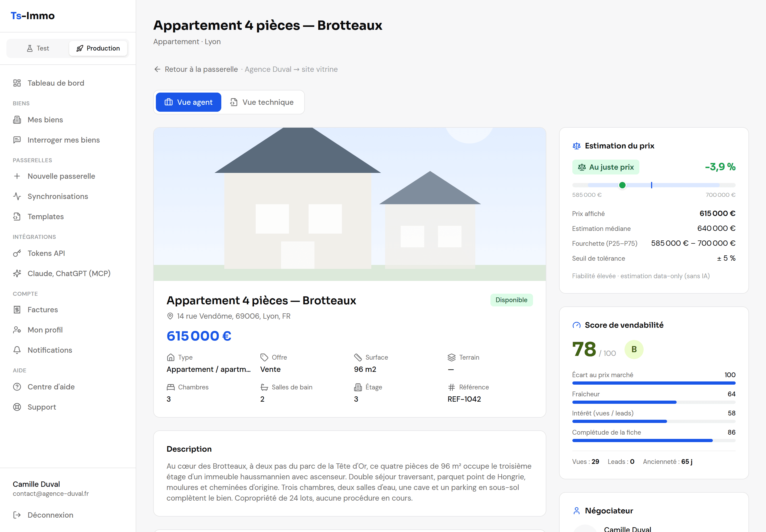766x532 pixels.
Task: Click the reference value REF-1042
Action: (x=464, y=399)
